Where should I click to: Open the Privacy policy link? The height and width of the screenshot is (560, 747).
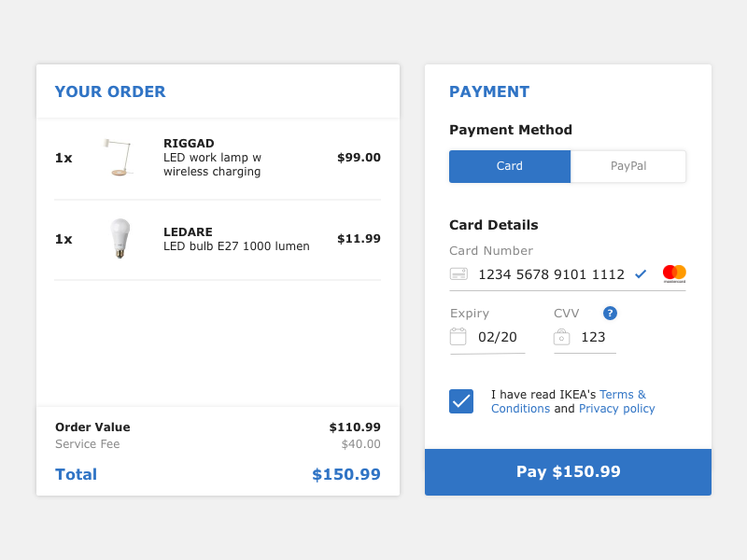(617, 409)
